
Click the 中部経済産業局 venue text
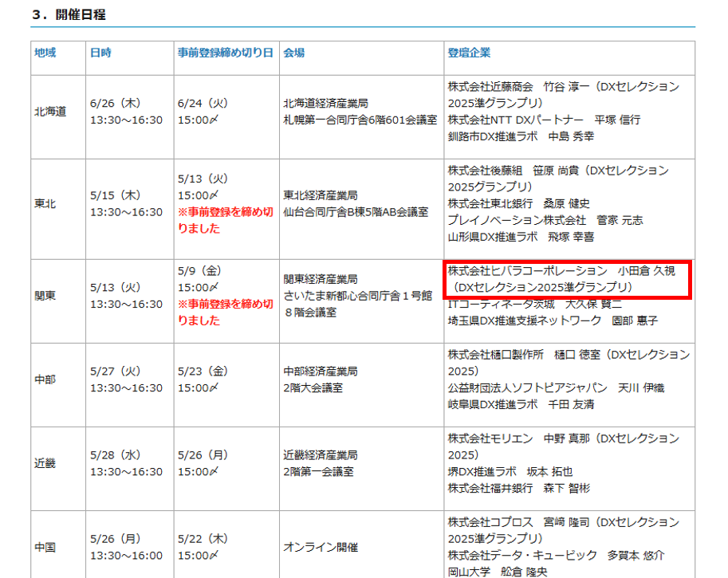(x=321, y=371)
